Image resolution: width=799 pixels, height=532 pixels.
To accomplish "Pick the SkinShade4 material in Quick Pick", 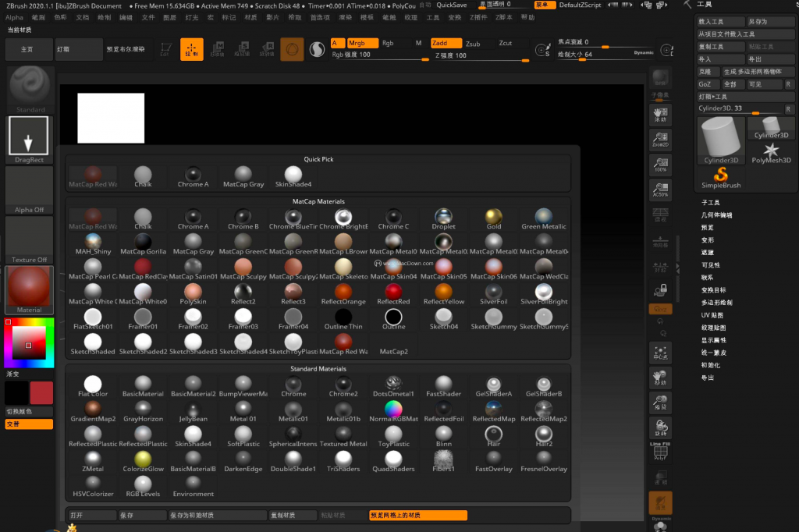I will (x=293, y=177).
